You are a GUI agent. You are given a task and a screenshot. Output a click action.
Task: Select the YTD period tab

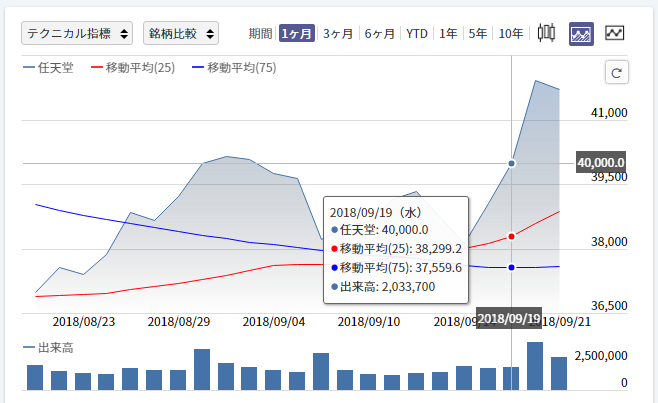point(417,33)
